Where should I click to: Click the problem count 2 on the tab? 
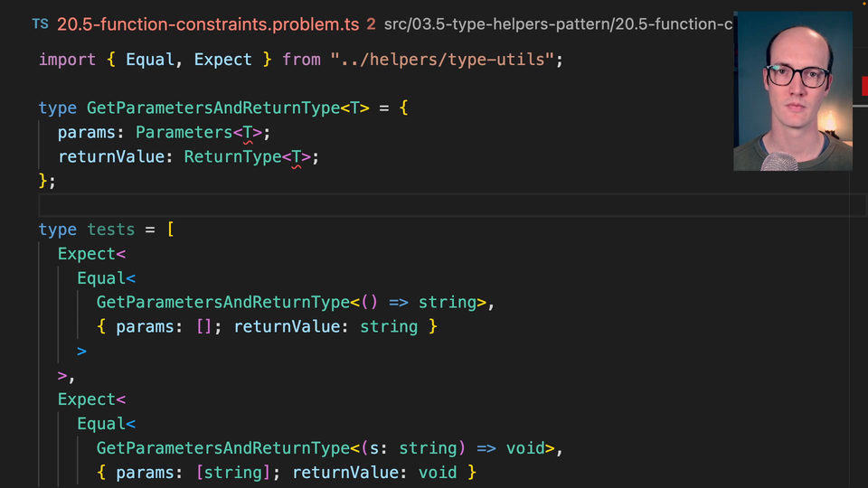[372, 24]
